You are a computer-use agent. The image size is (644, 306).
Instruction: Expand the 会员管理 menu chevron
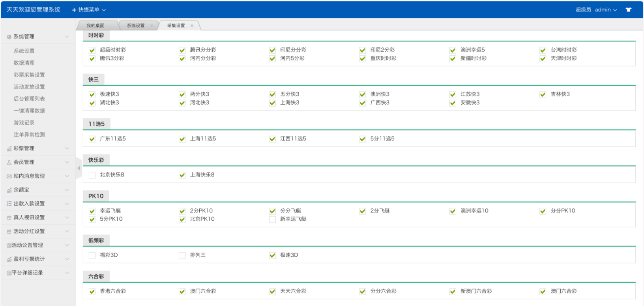click(x=67, y=162)
